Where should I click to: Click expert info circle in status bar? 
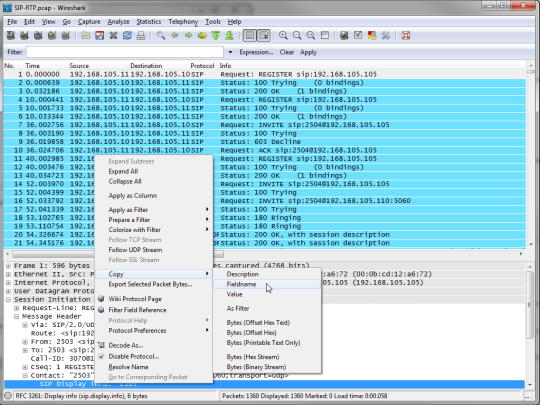(8, 396)
